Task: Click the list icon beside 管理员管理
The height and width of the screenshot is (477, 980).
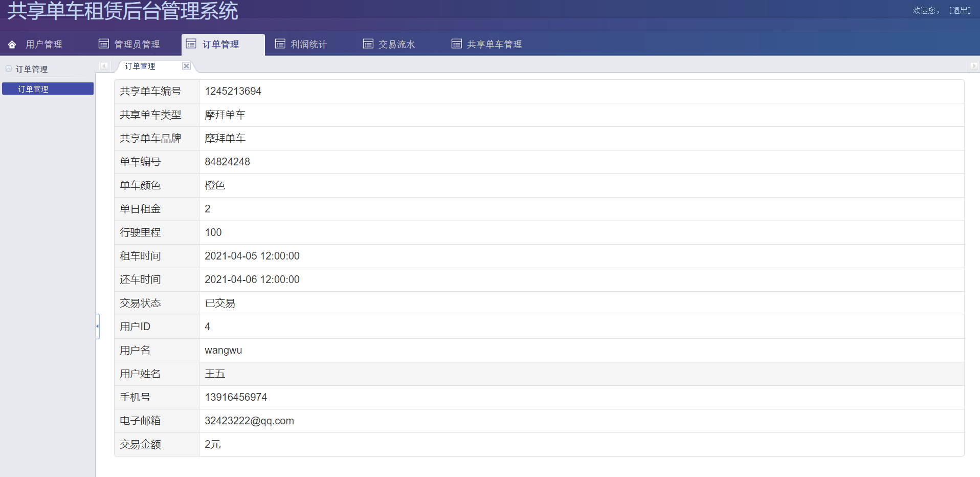Action: coord(104,44)
